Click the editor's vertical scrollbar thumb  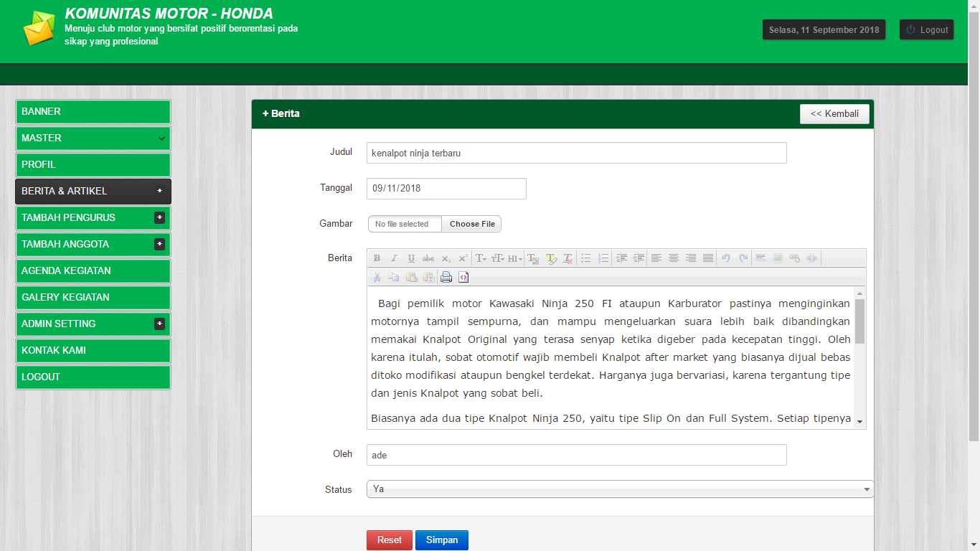[x=859, y=321]
